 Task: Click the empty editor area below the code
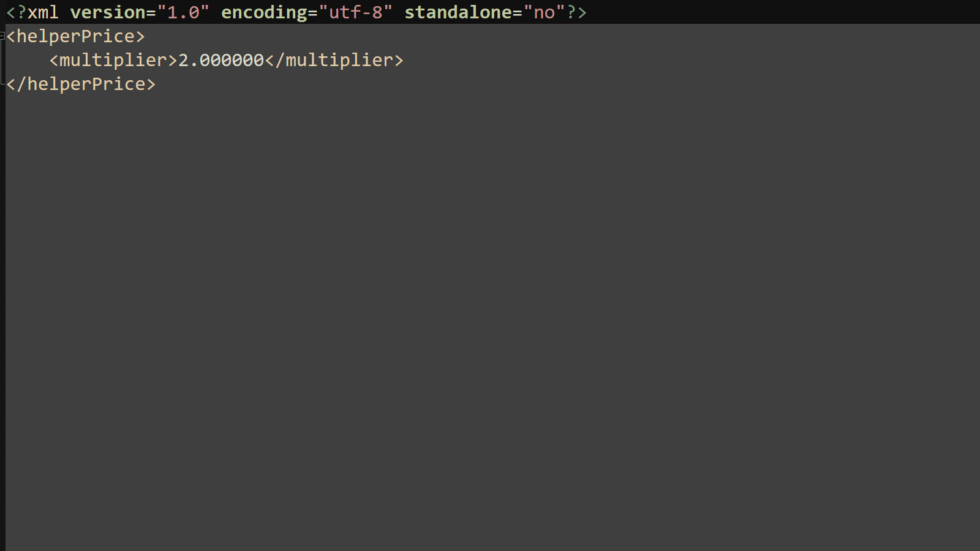490,318
